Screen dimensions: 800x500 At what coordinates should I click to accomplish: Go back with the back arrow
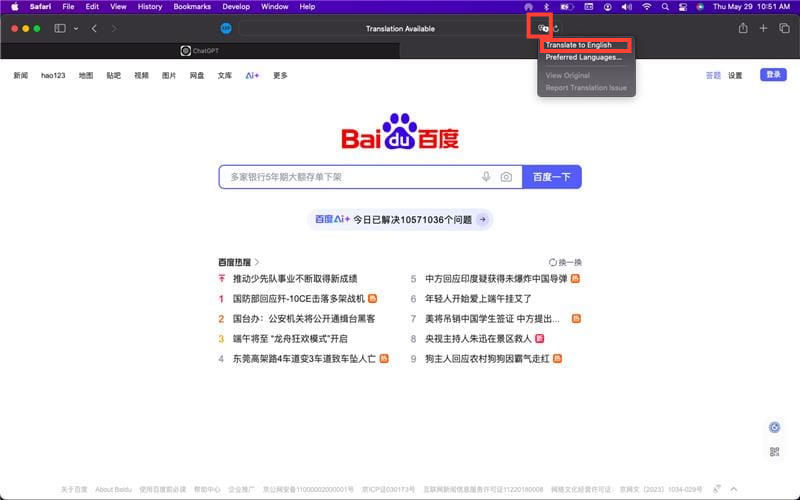tap(94, 28)
